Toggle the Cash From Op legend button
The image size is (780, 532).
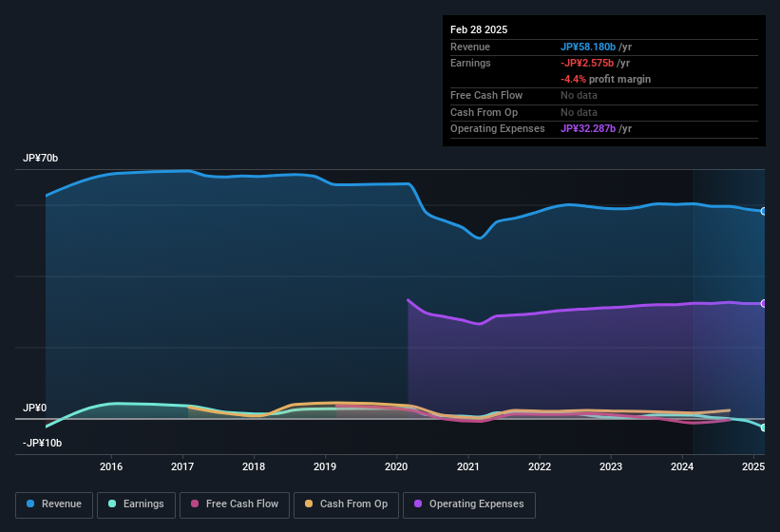click(346, 504)
